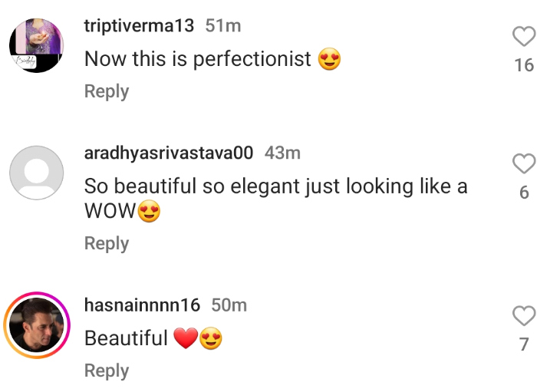Click the "Beautiful" comment text by hasnainnnn16
537x392 pixels.
pyautogui.click(x=126, y=338)
